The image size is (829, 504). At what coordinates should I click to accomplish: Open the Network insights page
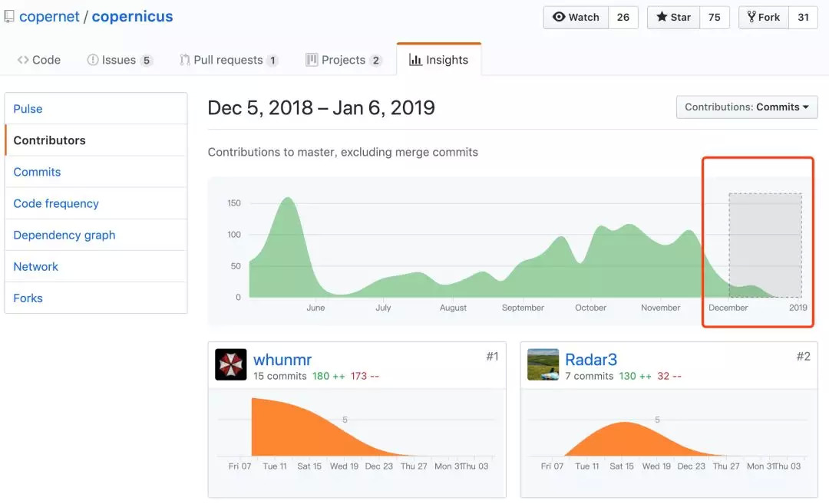point(36,266)
